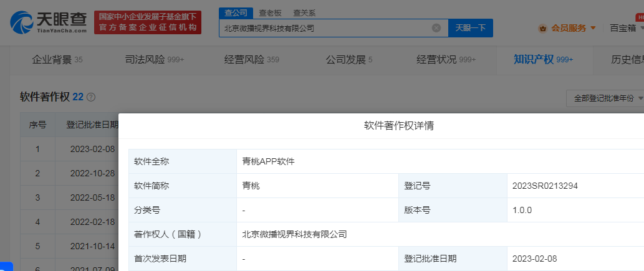Select the 查公司 search tab
This screenshot has height=271, width=644.
pos(236,12)
